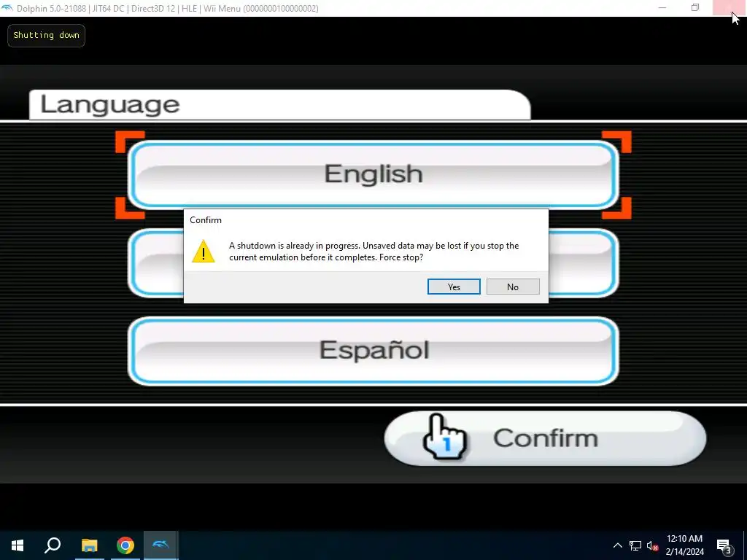Open the Windows Start menu
Viewport: 747px width, 560px height.
pyautogui.click(x=18, y=545)
